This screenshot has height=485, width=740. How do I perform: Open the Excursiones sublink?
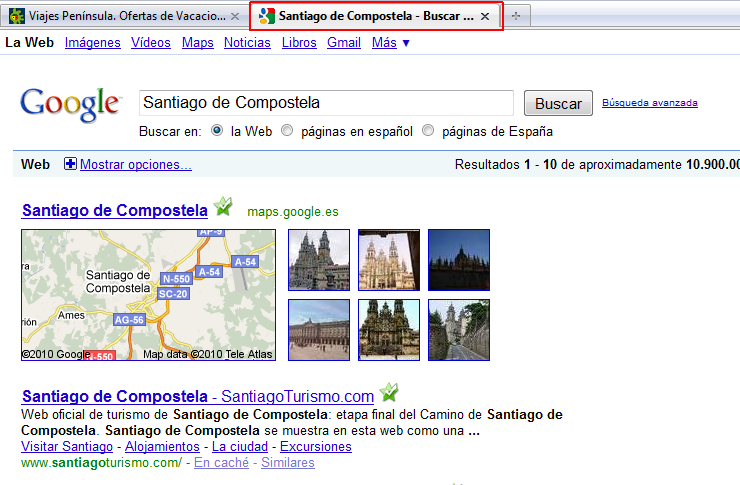[316, 446]
